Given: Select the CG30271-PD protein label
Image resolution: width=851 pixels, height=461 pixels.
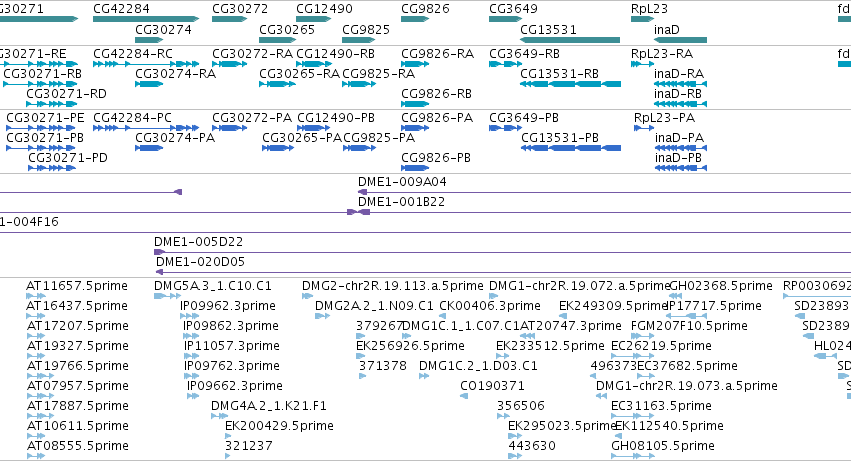Looking at the screenshot, I should click(68, 158).
